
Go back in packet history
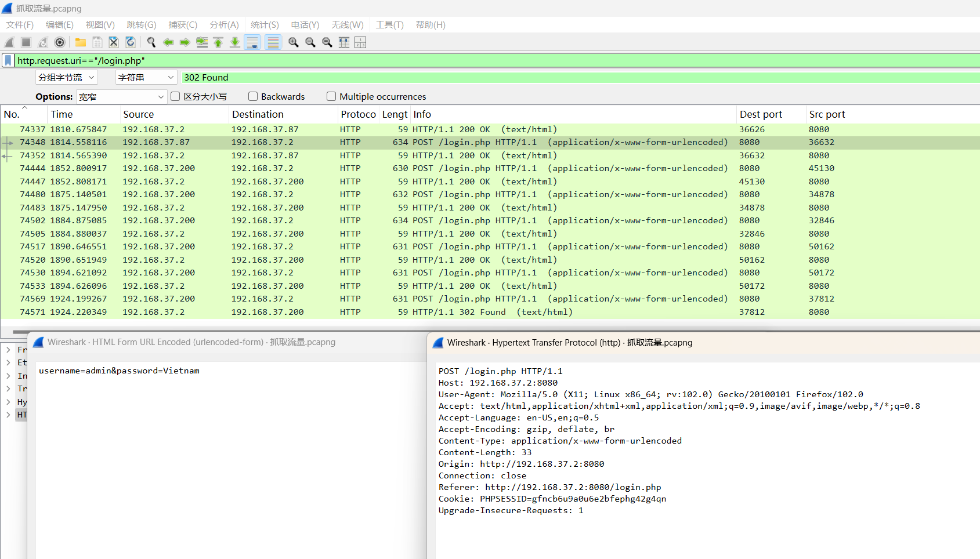168,42
